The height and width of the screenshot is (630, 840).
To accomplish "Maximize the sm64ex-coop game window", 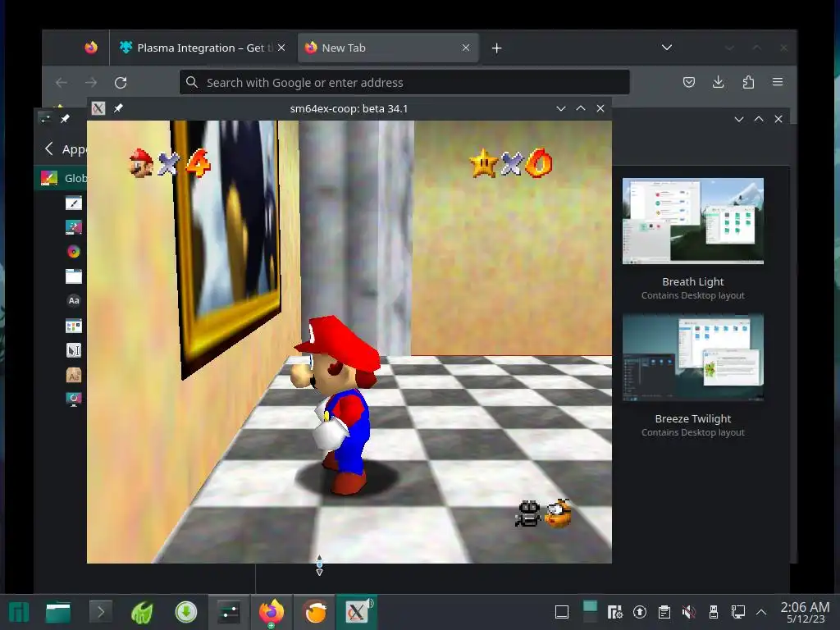I will tap(581, 108).
